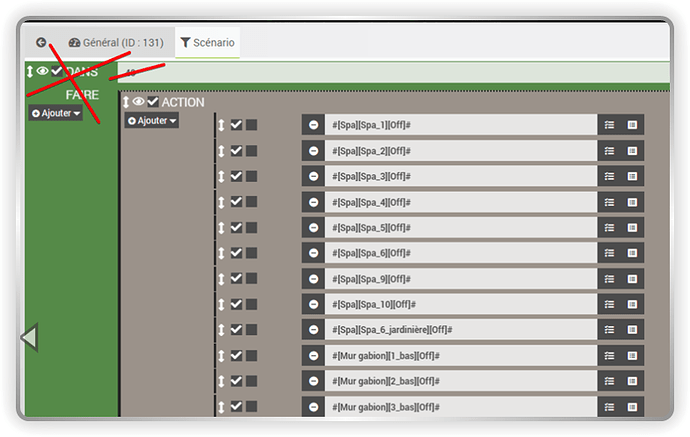Remove the Spa_1 Off action
The image size is (690, 437).
pos(313,125)
